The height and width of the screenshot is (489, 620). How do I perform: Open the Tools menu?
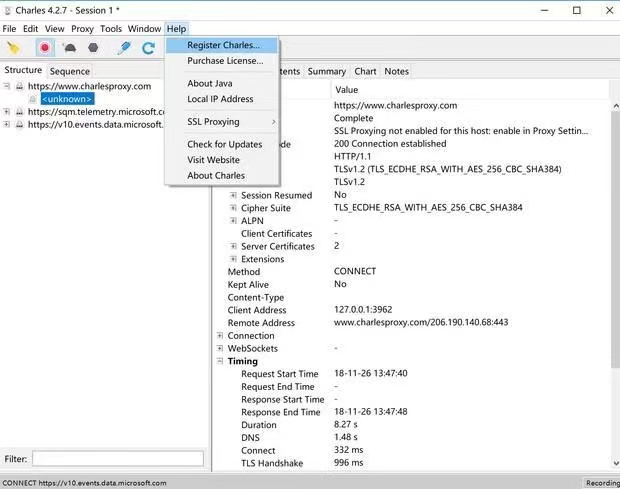(x=111, y=29)
